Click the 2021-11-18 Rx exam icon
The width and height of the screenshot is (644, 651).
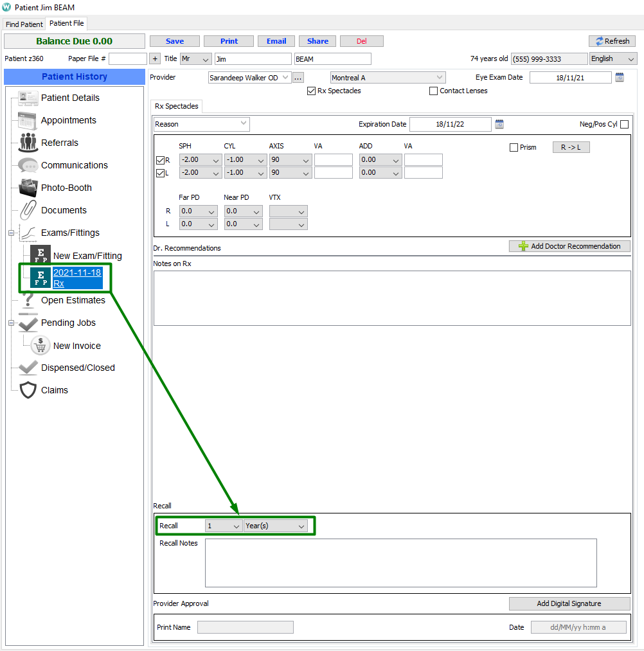pyautogui.click(x=40, y=278)
